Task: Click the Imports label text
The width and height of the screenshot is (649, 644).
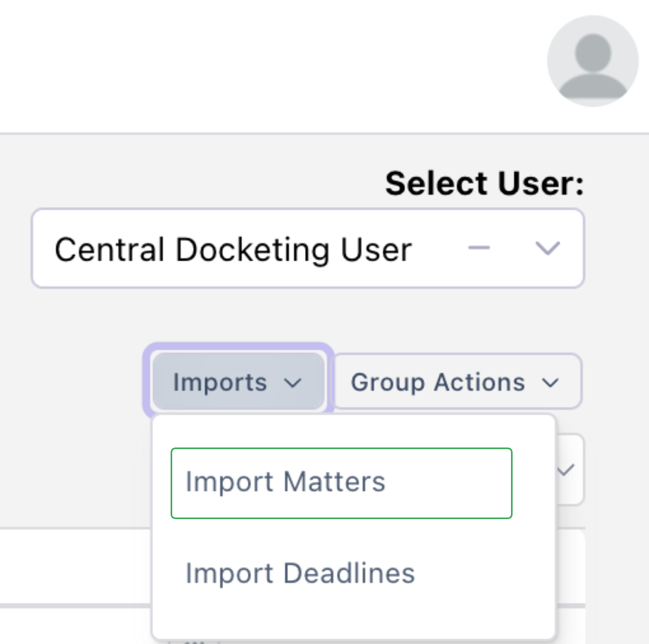Action: 220,382
